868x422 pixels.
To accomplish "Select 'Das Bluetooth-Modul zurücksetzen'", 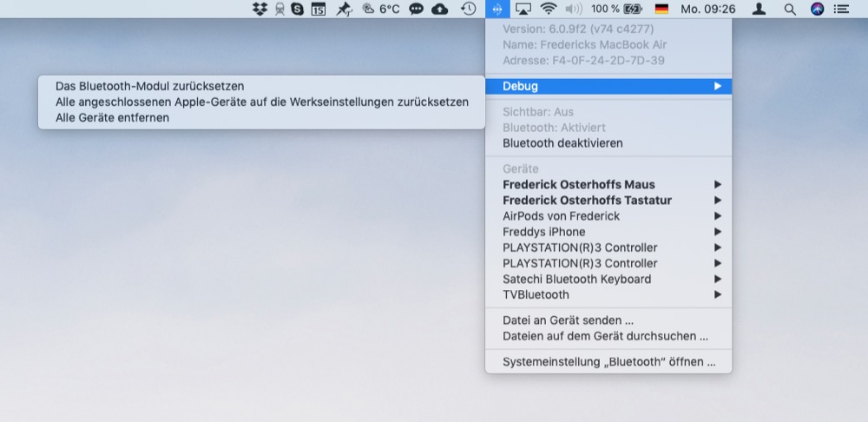I will pyautogui.click(x=149, y=86).
